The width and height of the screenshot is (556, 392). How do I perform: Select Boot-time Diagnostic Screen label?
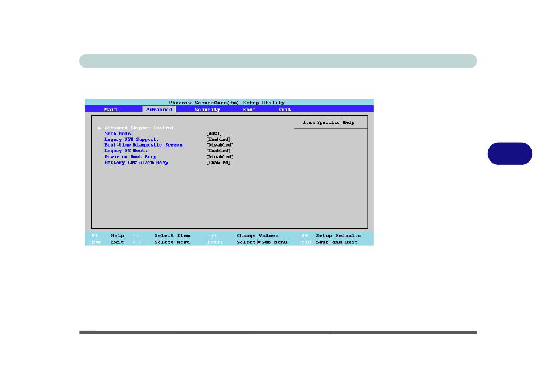(145, 145)
